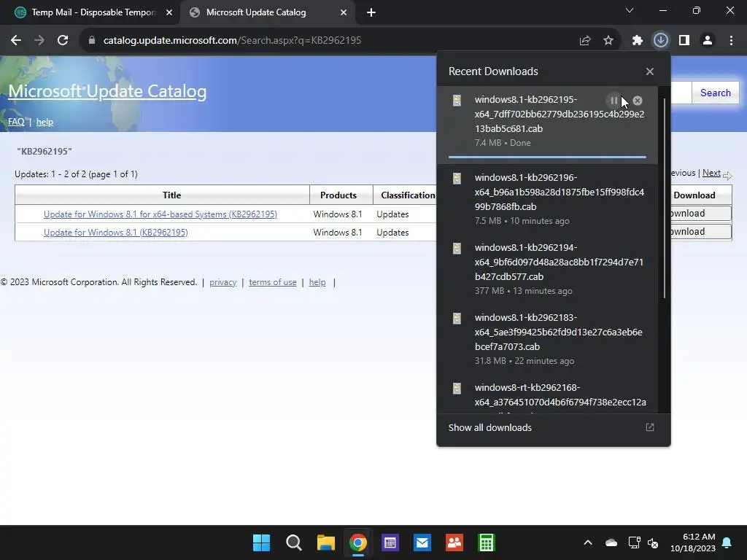The height and width of the screenshot is (560, 747).
Task: Click the address bar URL
Action: (x=232, y=41)
